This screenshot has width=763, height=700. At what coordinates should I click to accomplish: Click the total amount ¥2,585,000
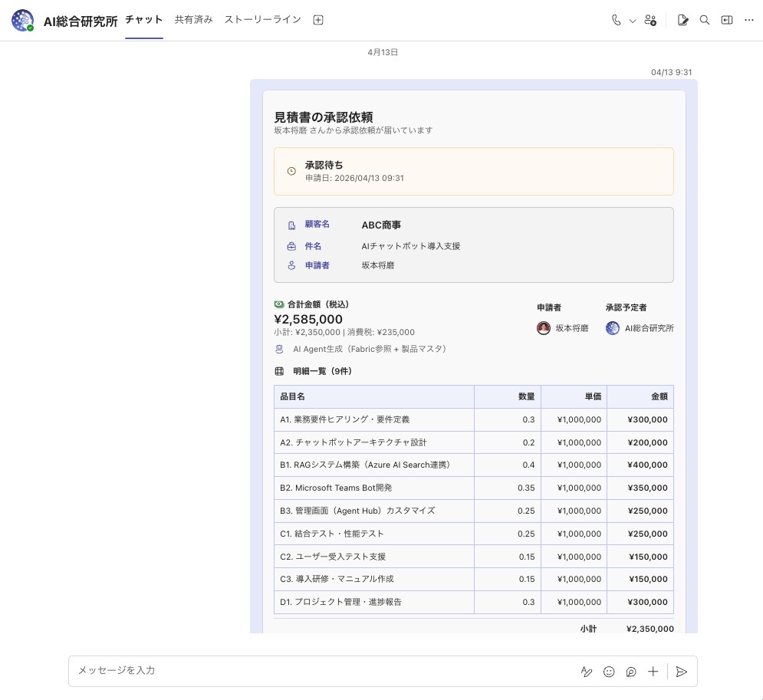coord(308,320)
